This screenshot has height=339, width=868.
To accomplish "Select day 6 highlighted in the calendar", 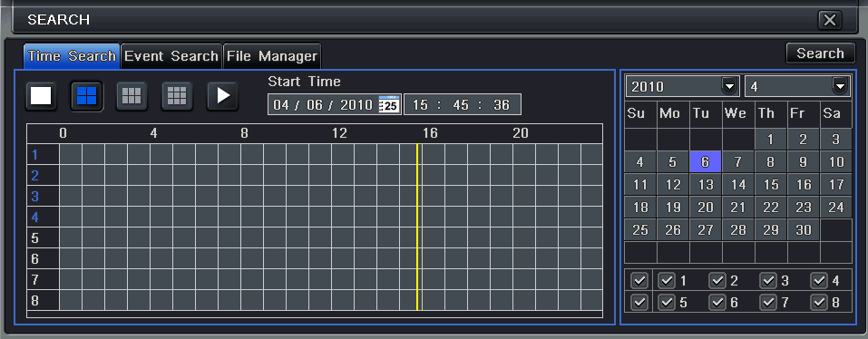I will click(706, 162).
